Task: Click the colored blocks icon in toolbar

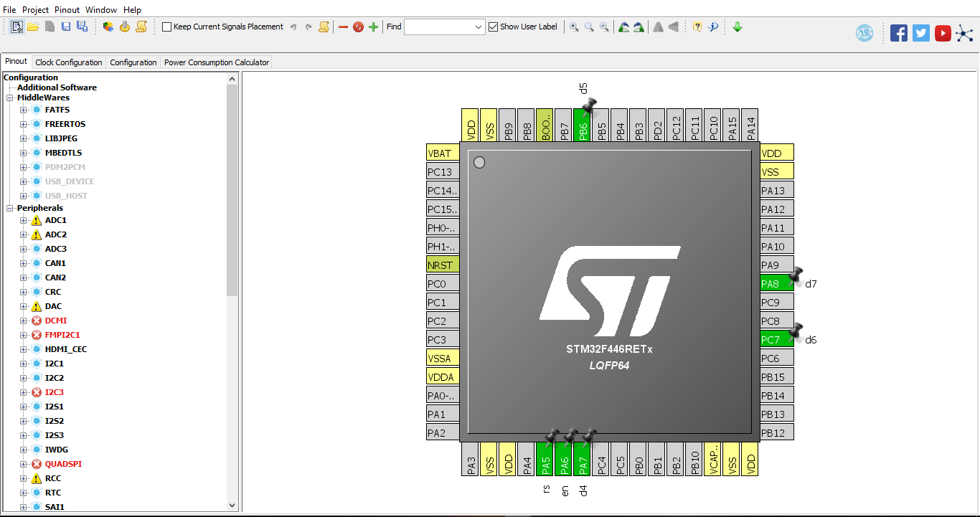Action: (108, 27)
